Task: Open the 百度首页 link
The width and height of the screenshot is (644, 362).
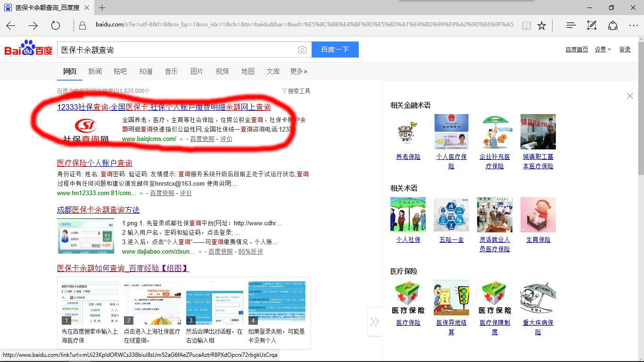Action: (x=577, y=49)
